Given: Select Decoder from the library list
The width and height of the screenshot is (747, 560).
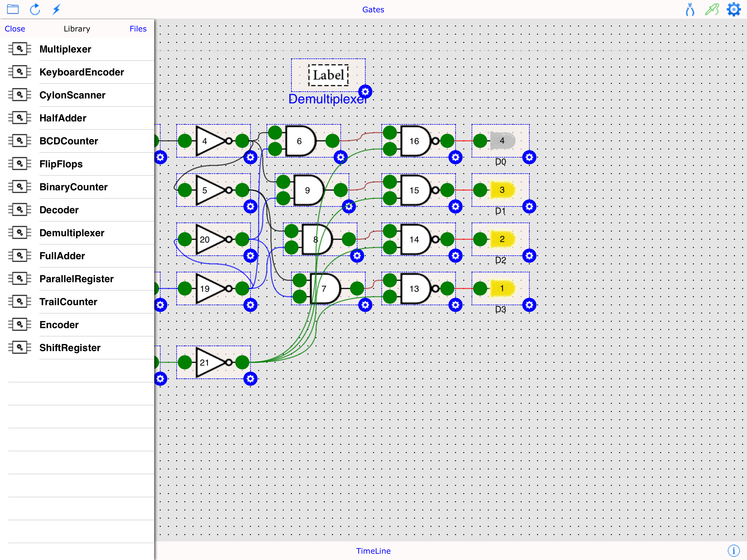Looking at the screenshot, I should click(77, 210).
